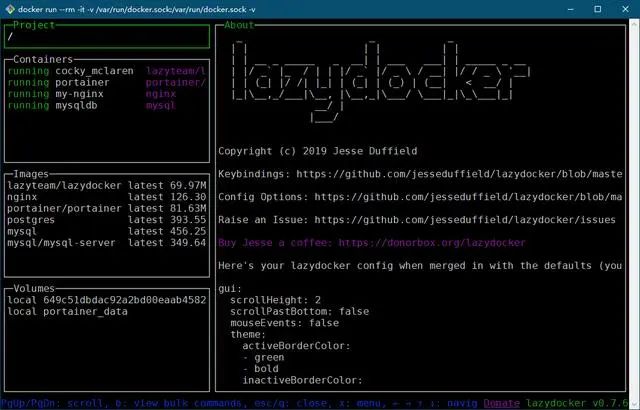Image resolution: width=640 pixels, height=410 pixels.
Task: Focus the Volumes panel title
Action: [x=34, y=288]
